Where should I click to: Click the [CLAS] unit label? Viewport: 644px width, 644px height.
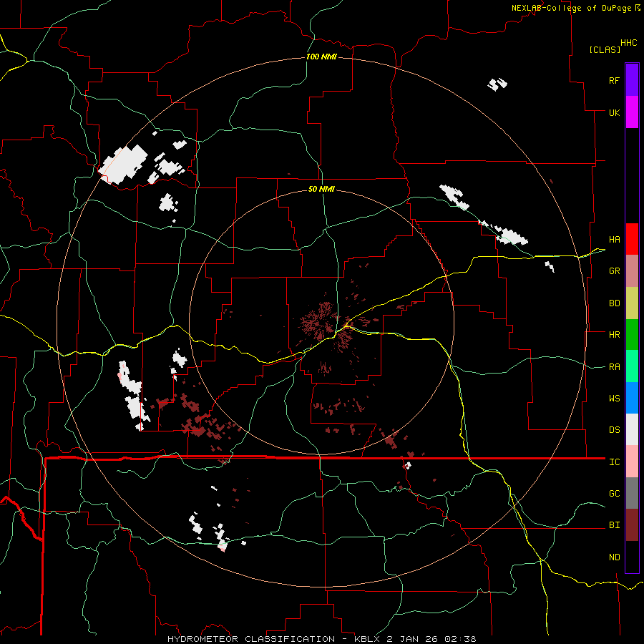[605, 50]
